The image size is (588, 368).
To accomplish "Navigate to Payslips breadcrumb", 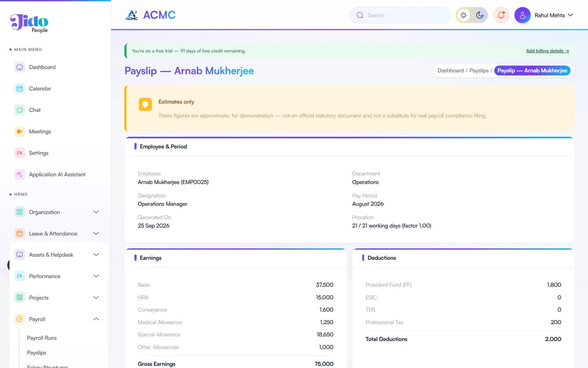I will tap(479, 71).
